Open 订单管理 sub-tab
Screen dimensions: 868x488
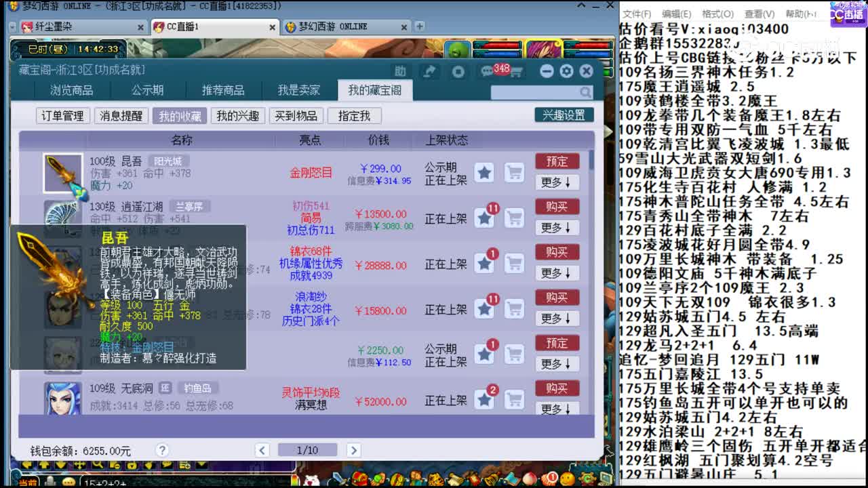click(x=62, y=116)
